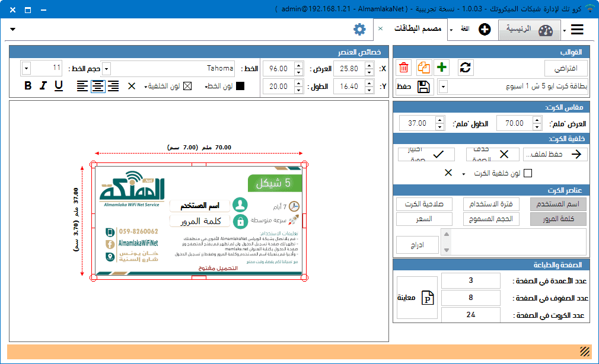Expand the top-left toolbar overflow arrow
Screen dimensions: 599x364
coord(12,29)
